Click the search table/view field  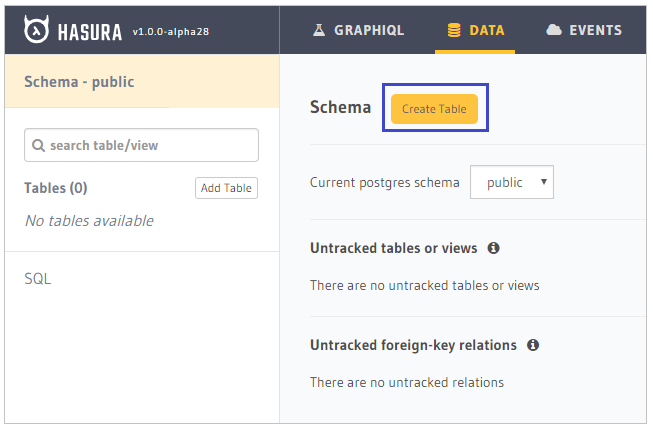pyautogui.click(x=142, y=145)
